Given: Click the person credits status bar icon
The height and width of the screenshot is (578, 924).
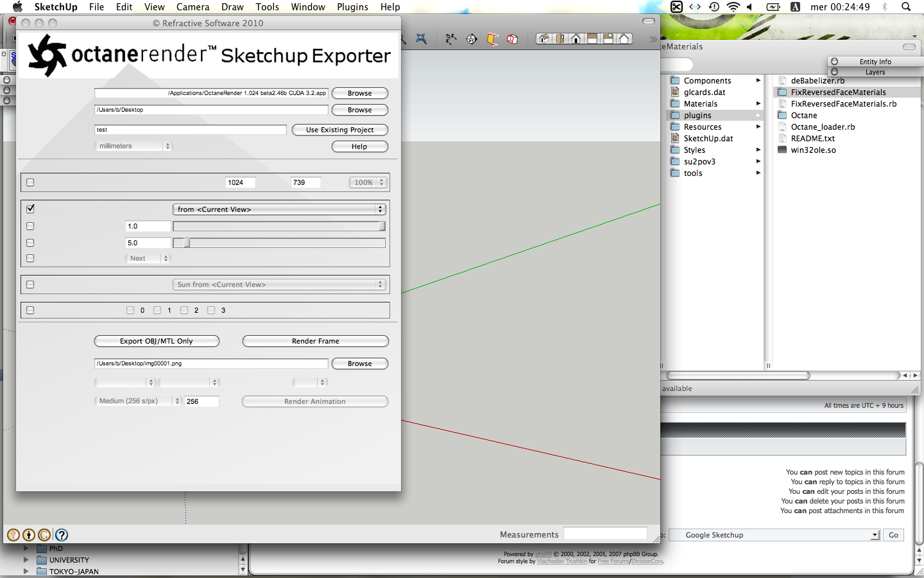Looking at the screenshot, I should (29, 535).
